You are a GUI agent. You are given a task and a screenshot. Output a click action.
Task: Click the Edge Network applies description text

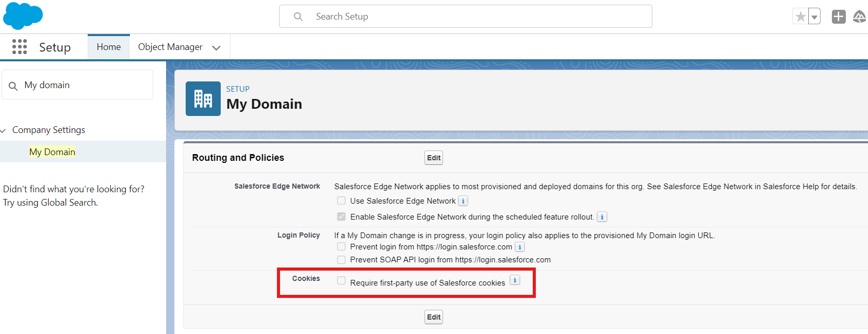click(596, 187)
